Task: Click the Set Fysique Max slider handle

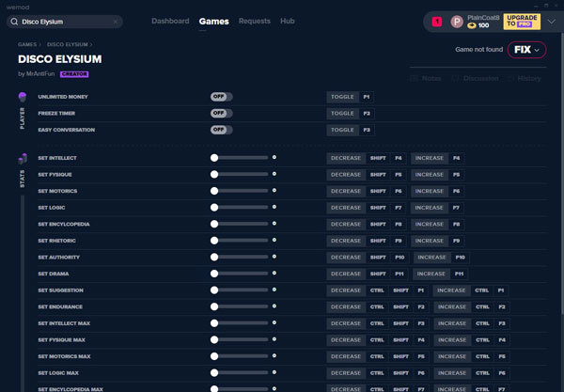Action: tap(214, 340)
